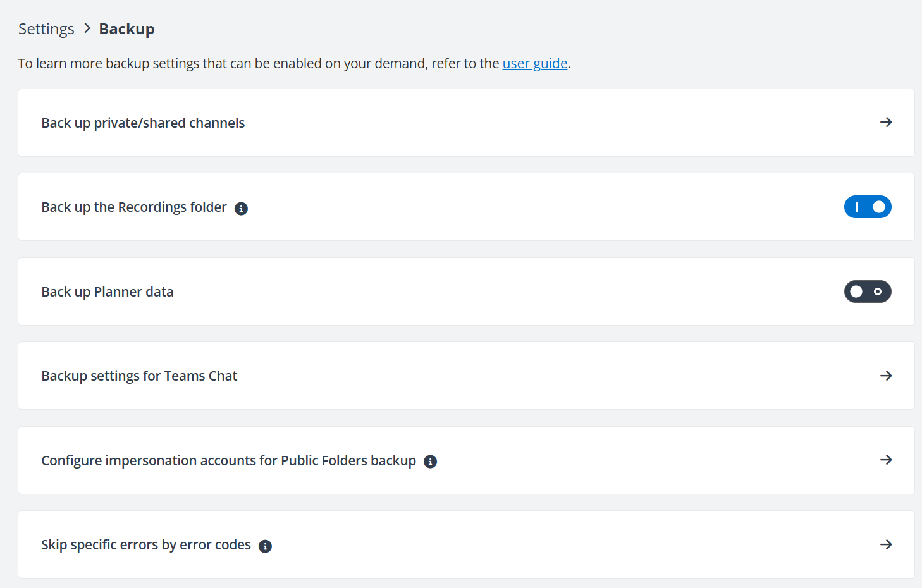
Task: Click the arrow for Back up private/shared channels
Action: click(887, 122)
